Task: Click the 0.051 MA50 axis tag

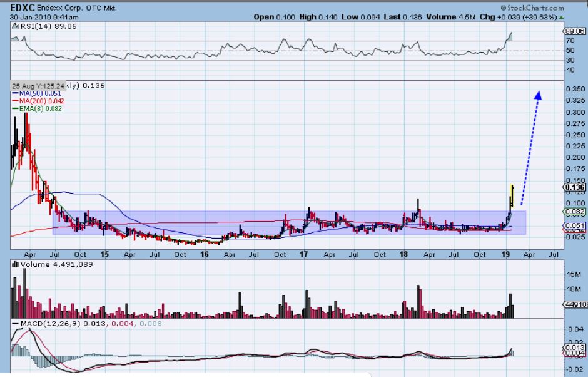Action: point(575,225)
